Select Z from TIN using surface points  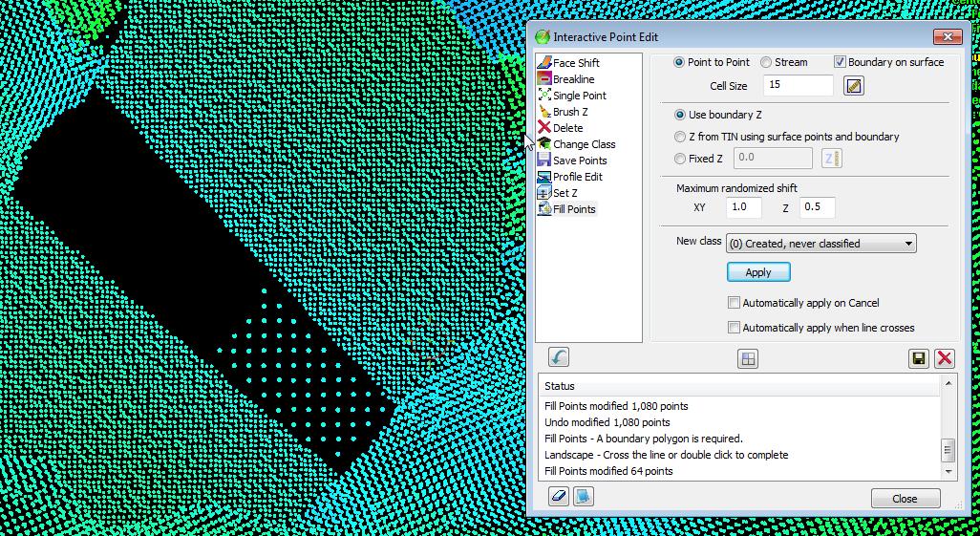pos(787,137)
